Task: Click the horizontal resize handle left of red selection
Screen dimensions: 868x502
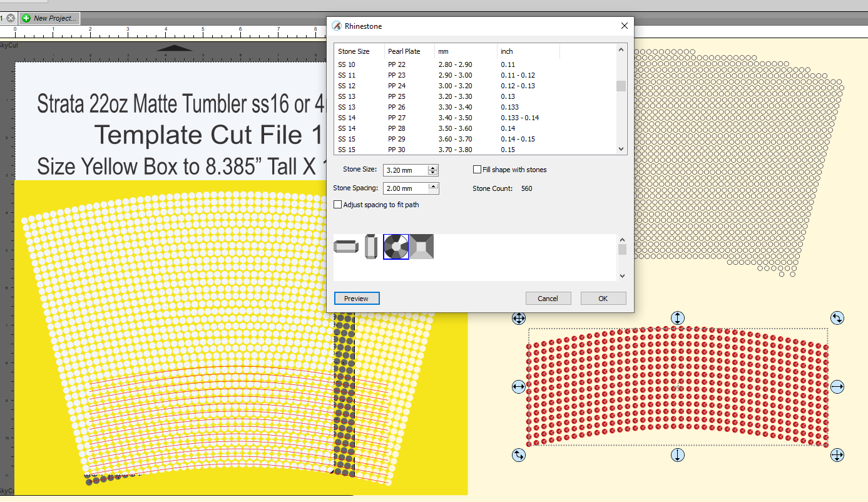Action: pyautogui.click(x=519, y=387)
